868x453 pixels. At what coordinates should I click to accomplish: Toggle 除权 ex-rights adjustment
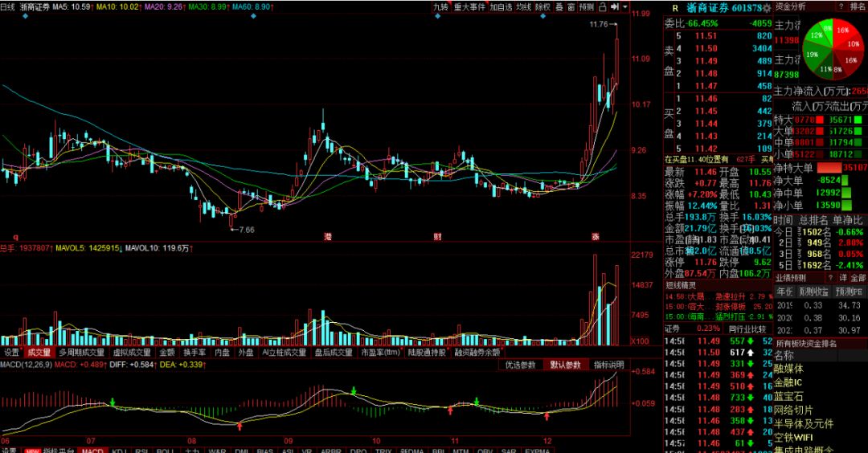[542, 7]
